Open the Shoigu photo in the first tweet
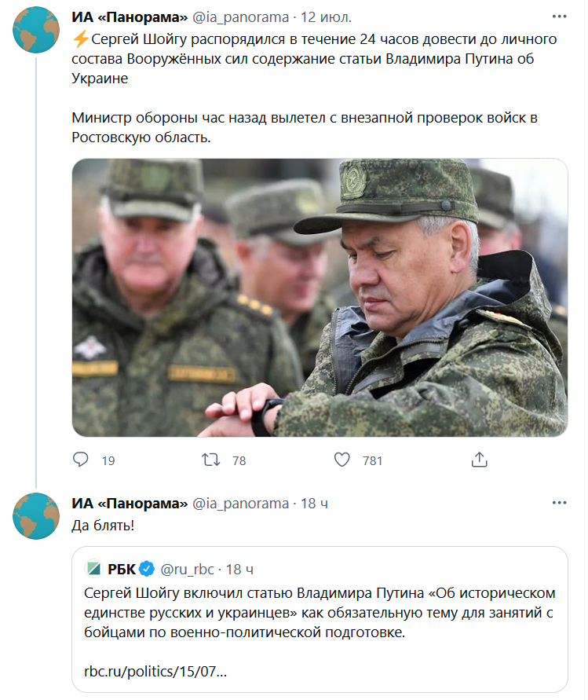Viewport: 588px width, 700px height. coord(320,298)
